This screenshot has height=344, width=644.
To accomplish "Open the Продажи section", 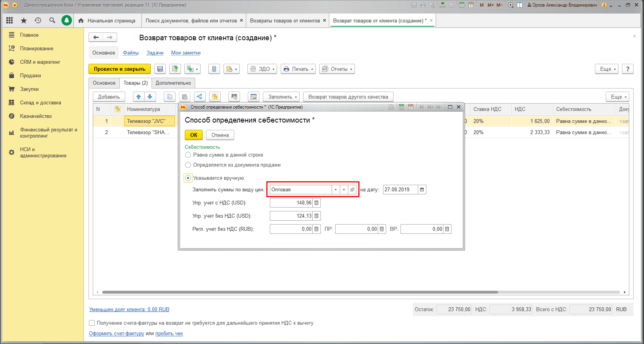I will tap(31, 76).
